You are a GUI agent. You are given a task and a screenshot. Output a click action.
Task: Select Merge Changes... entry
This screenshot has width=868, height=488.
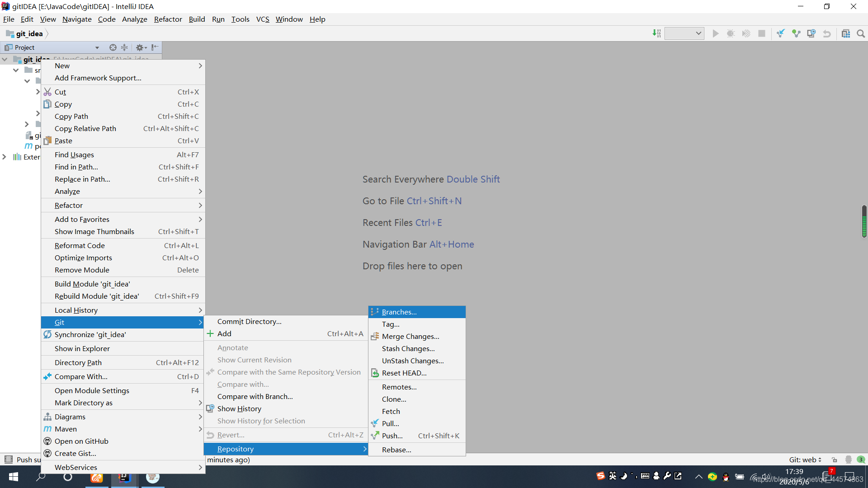(x=417, y=337)
